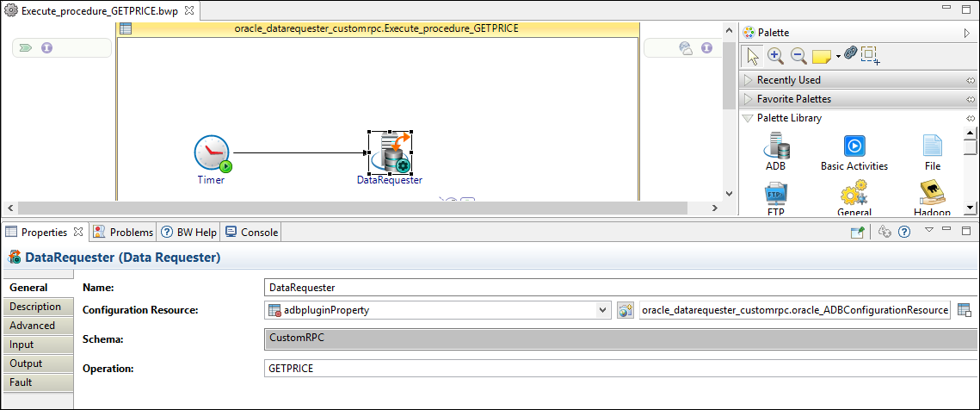The width and height of the screenshot is (980, 410).
Task: Switch to the Properties tab
Action: pos(44,233)
